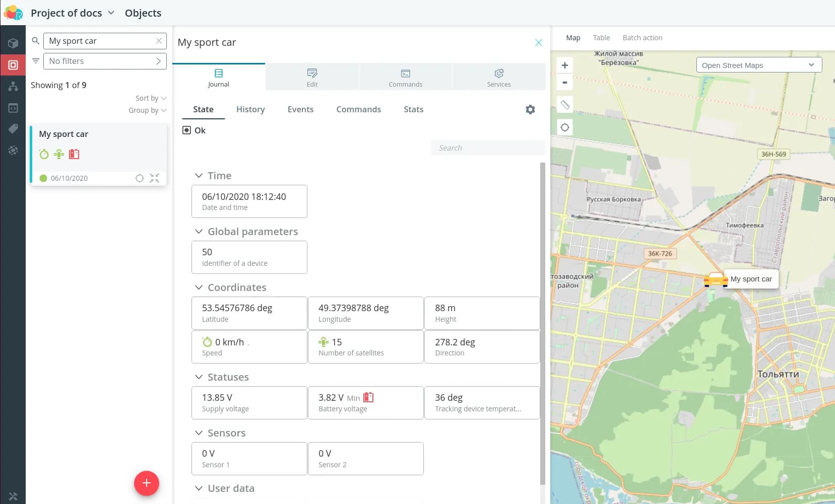The image size is (835, 504).
Task: Switch to the History tab
Action: pyautogui.click(x=250, y=109)
